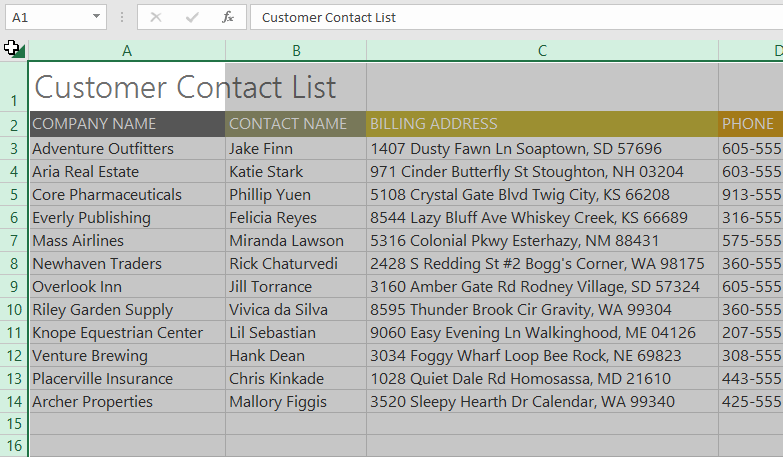
Task: Click the PHONE column header cell
Action: [x=750, y=124]
